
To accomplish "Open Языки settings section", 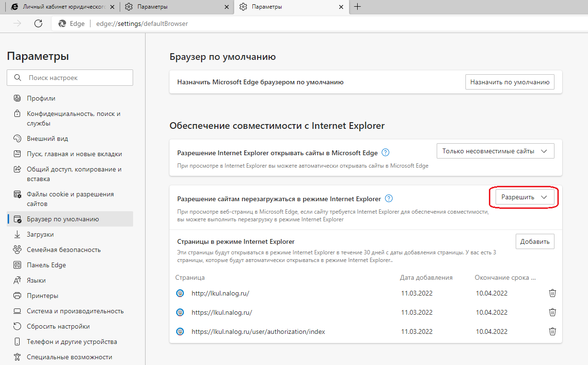I will (x=70, y=280).
